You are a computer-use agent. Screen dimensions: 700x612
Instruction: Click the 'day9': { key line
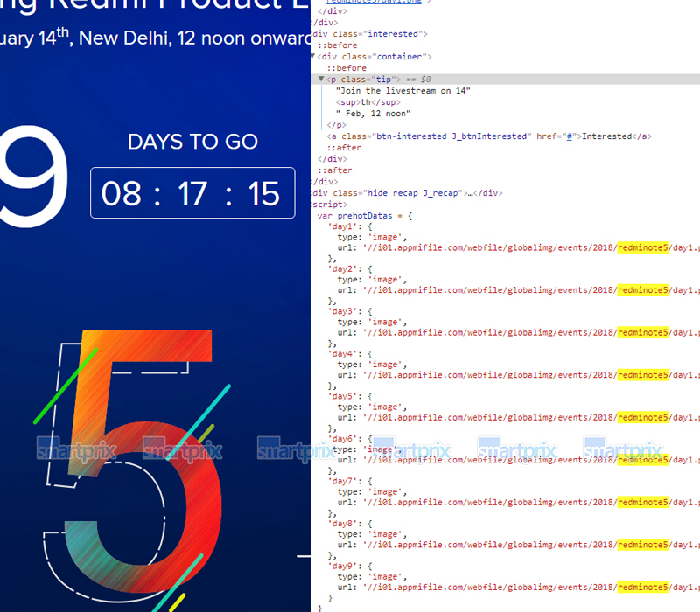click(351, 566)
